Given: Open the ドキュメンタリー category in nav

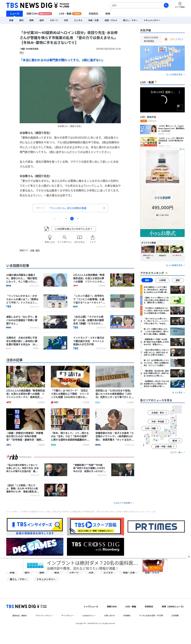Looking at the screenshot, I should 152,20.
